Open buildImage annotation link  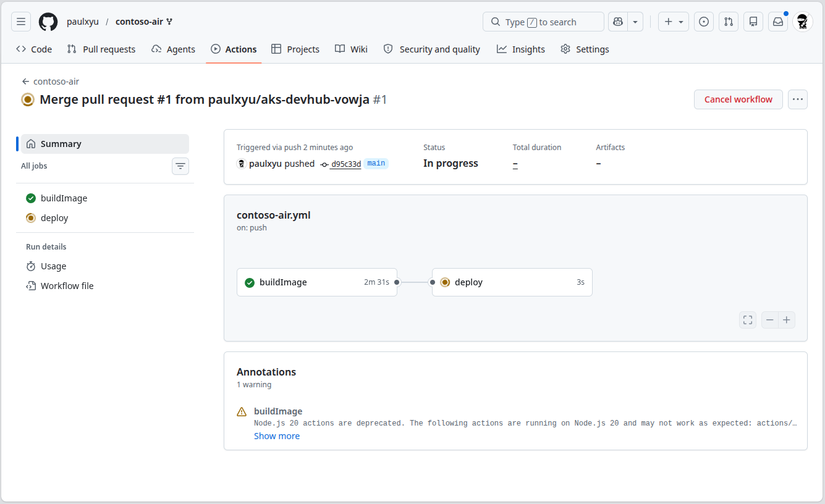click(278, 411)
